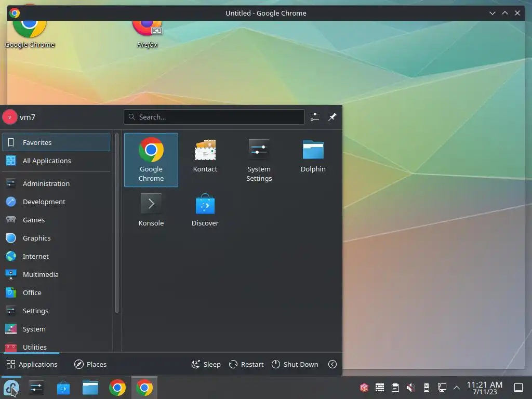
Task: Select All Applications category
Action: click(56, 161)
